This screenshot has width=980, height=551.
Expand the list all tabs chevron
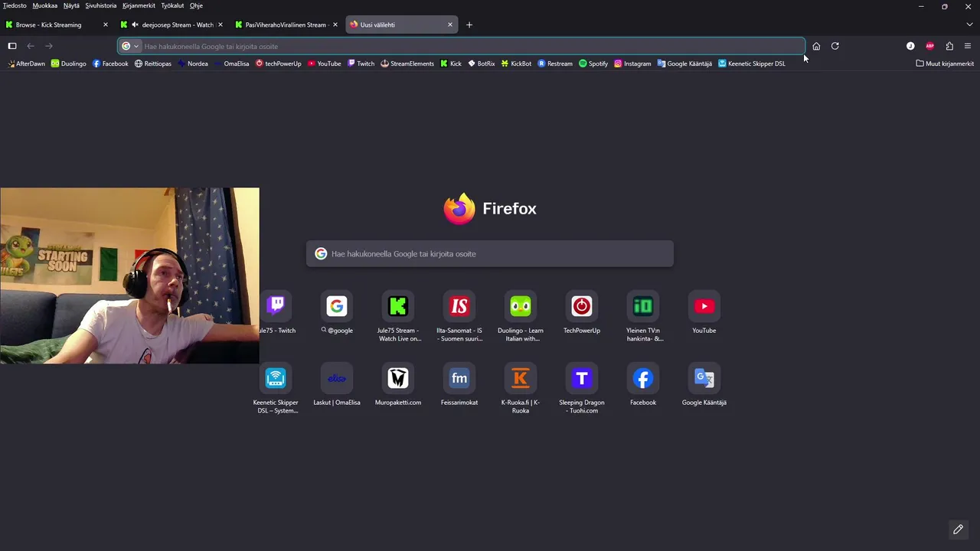[x=969, y=24]
